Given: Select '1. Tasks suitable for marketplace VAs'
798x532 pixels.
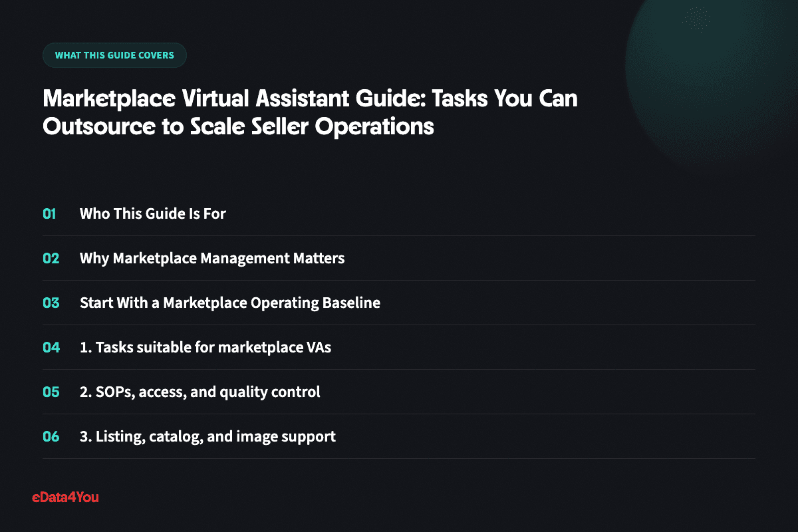Looking at the screenshot, I should pos(205,347).
